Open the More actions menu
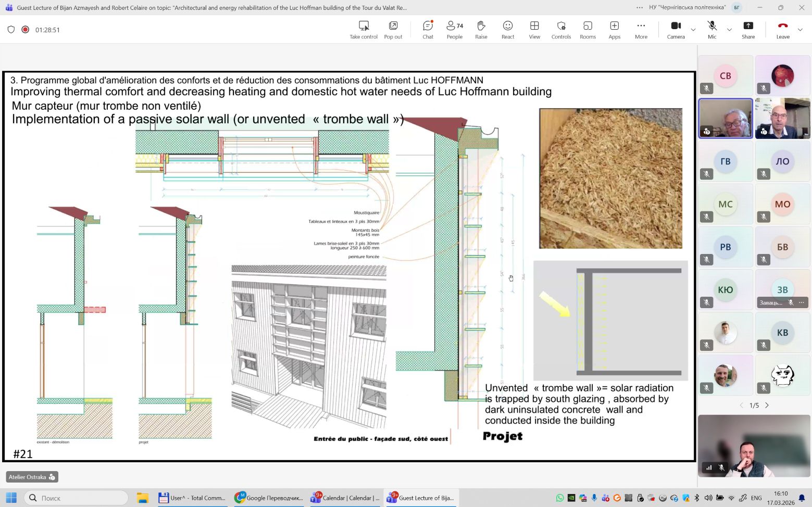Viewport: 812px width, 507px height. 641,30
